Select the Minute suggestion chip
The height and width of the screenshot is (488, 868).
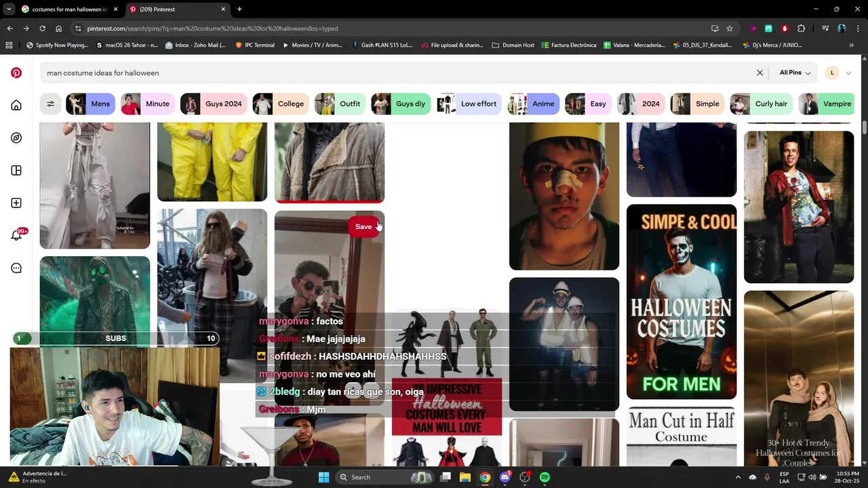148,104
